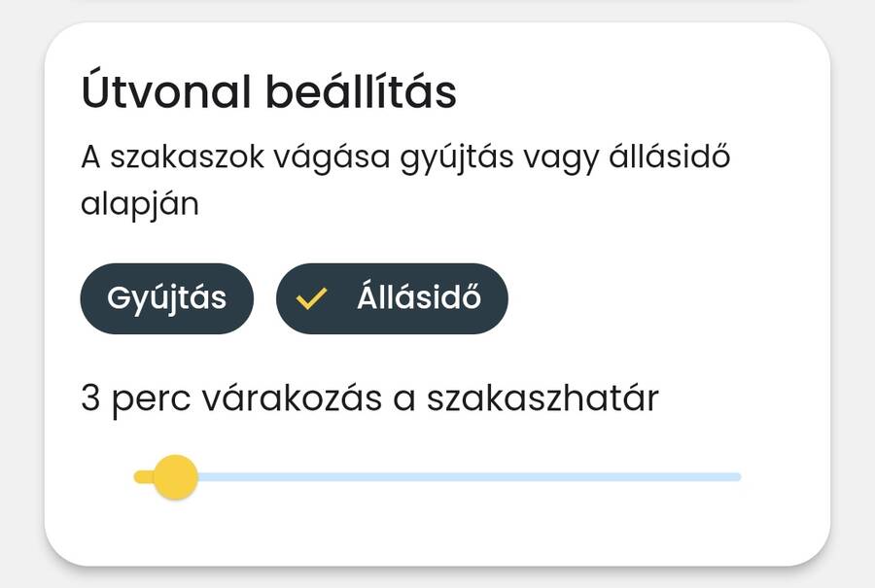This screenshot has width=875, height=588.
Task: Toggle the checked Állásidő option off
Action: (x=392, y=298)
